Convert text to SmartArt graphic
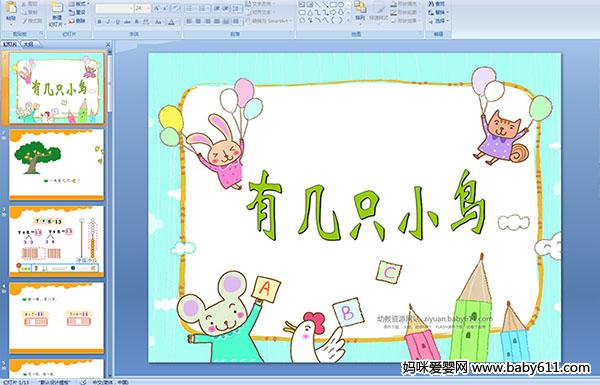Viewport: 600px width, 385px height. coord(269,21)
